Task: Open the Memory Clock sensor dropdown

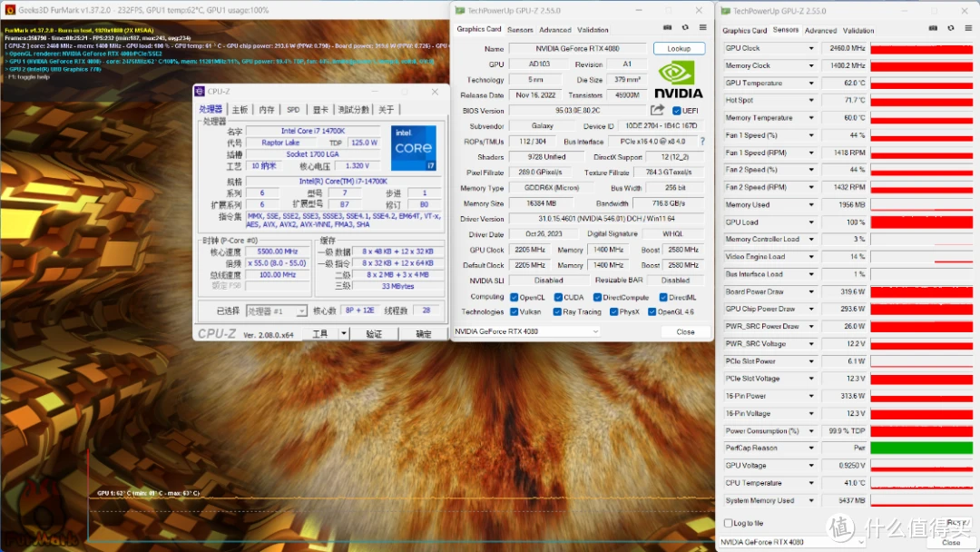Action: pos(811,65)
